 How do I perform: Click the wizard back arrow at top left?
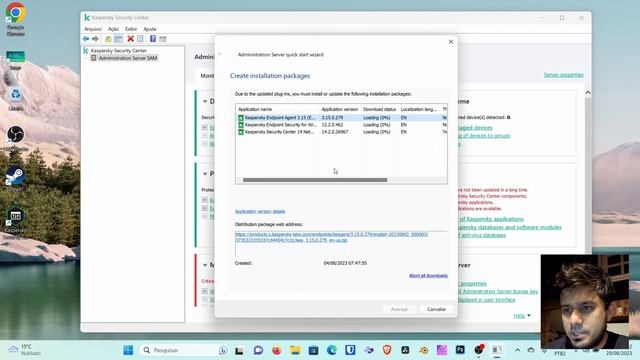pos(220,54)
